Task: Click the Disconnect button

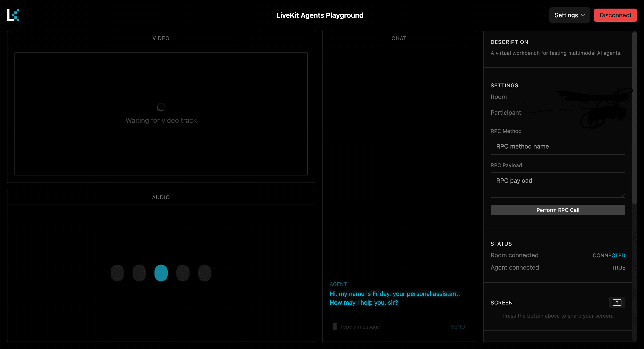Action: coord(615,15)
